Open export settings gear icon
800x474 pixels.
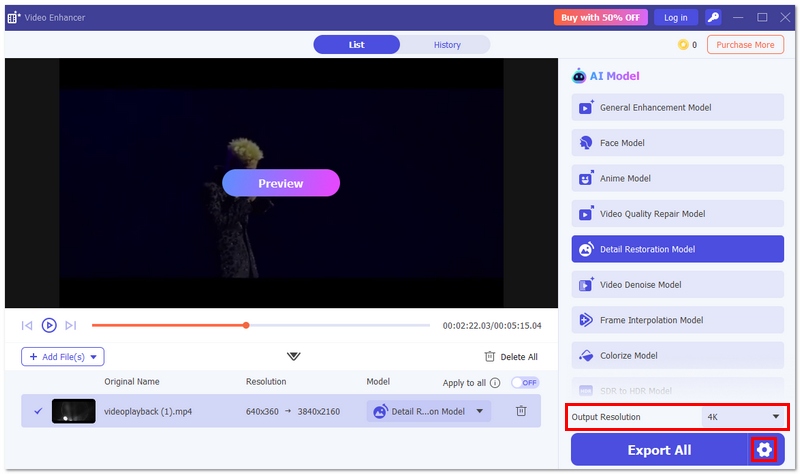click(x=765, y=450)
